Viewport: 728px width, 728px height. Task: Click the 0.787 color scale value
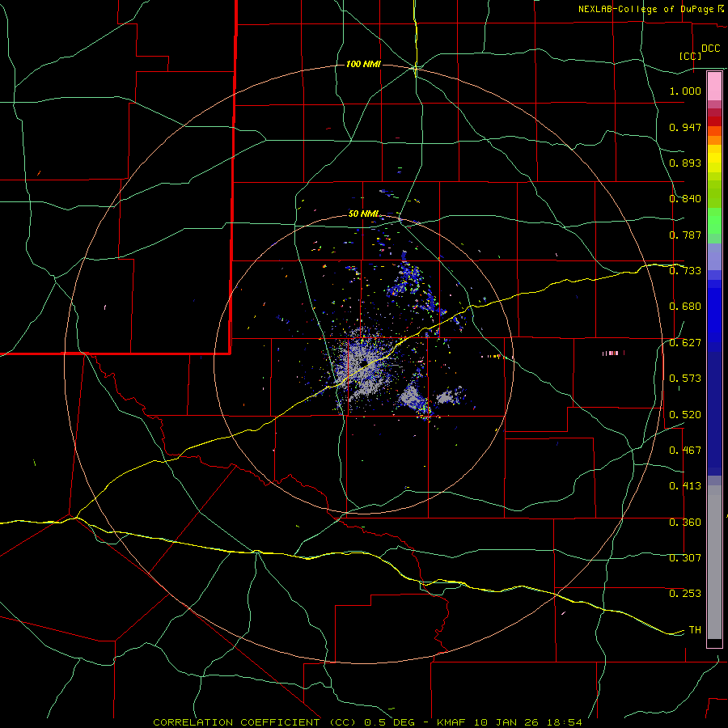(685, 235)
